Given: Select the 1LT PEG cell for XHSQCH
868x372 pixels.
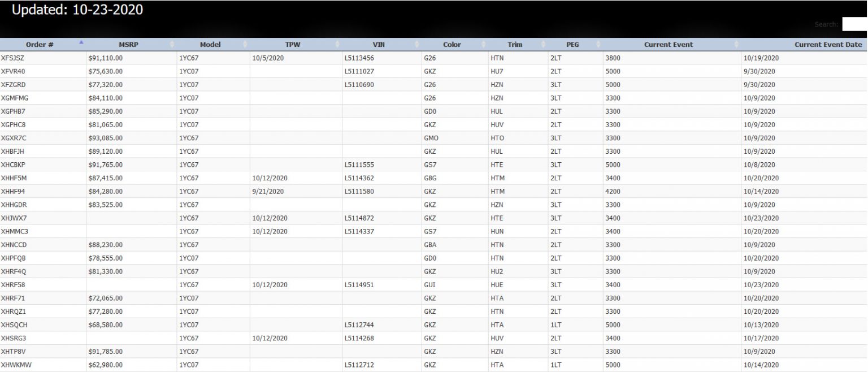Looking at the screenshot, I should pyautogui.click(x=555, y=325).
